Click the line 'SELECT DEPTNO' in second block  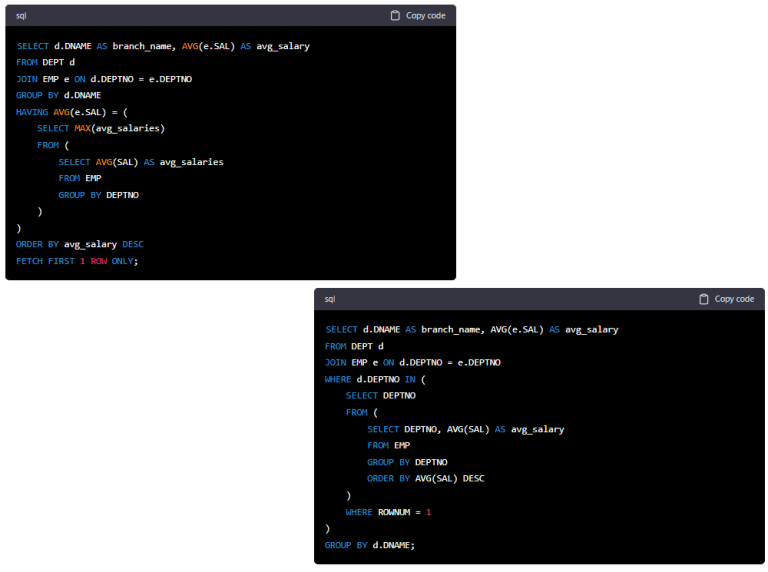click(x=381, y=396)
